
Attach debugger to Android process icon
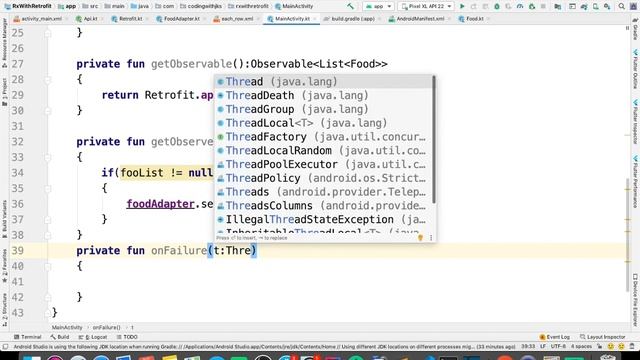coord(531,7)
